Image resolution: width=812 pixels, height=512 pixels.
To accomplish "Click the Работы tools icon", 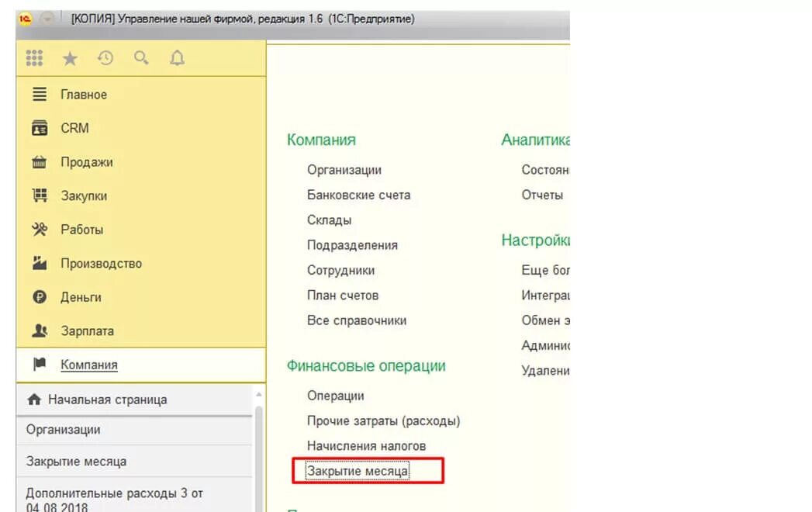I will [x=40, y=229].
